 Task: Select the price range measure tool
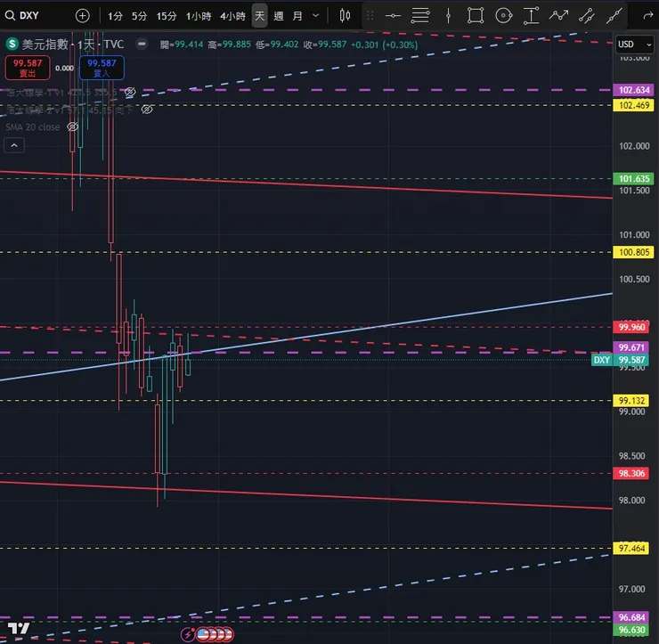coord(532,16)
